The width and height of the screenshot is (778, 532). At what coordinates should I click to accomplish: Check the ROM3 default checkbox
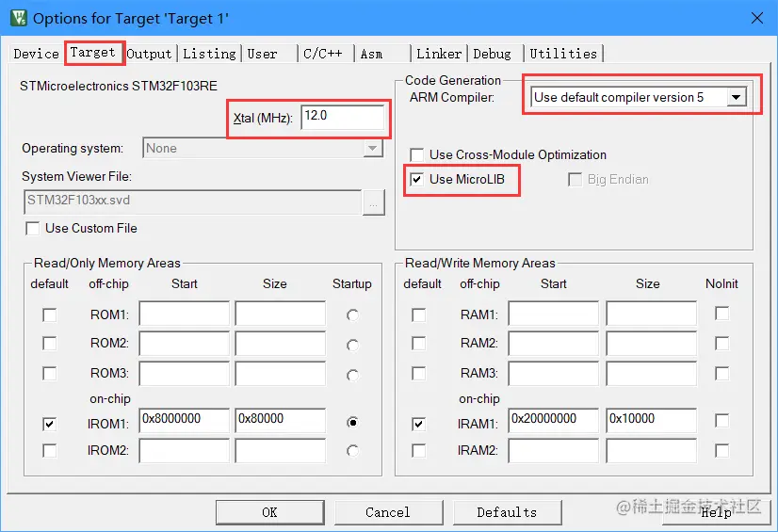50,373
